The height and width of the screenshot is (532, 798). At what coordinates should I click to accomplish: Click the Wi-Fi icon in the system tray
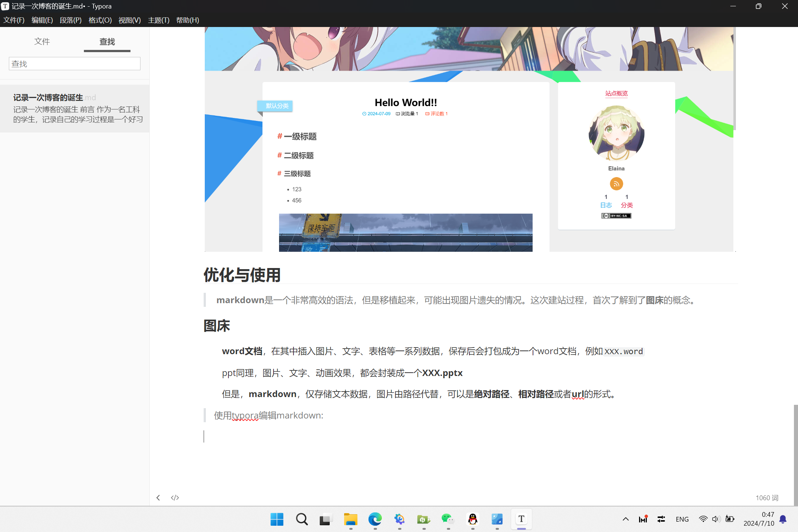pos(703,519)
